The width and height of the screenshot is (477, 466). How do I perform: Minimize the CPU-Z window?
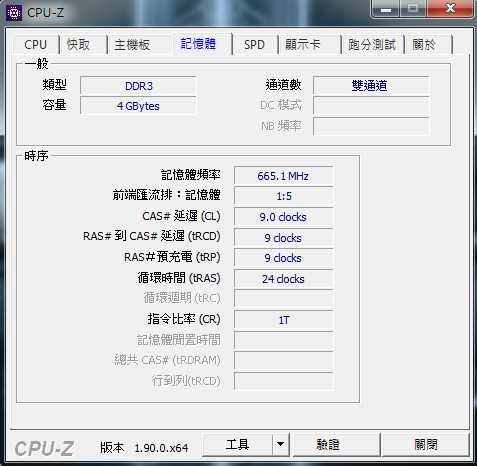click(x=385, y=9)
